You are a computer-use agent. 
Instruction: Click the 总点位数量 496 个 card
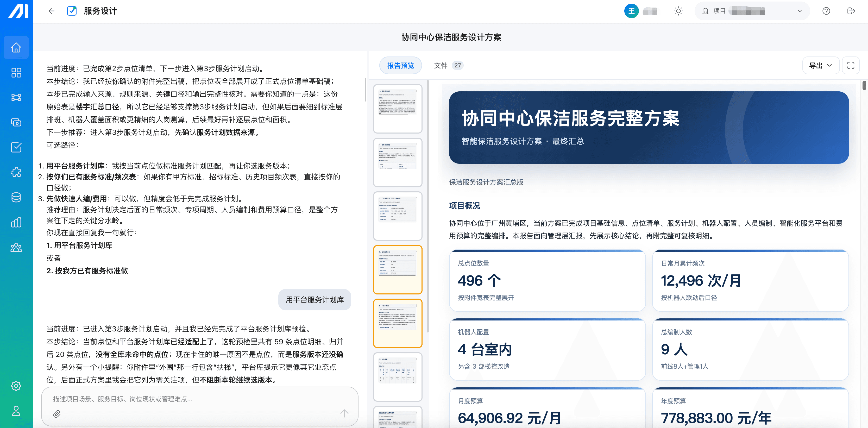tap(547, 280)
